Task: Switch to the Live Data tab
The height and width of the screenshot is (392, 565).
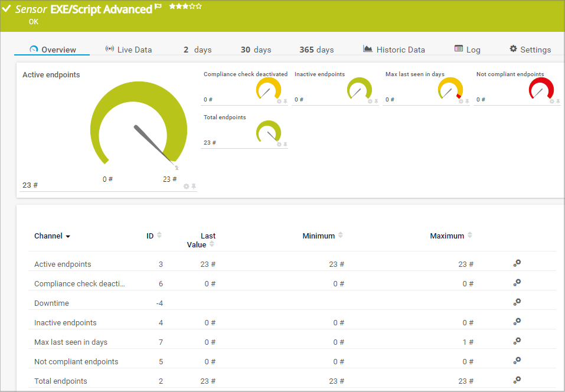Action: pyautogui.click(x=128, y=50)
